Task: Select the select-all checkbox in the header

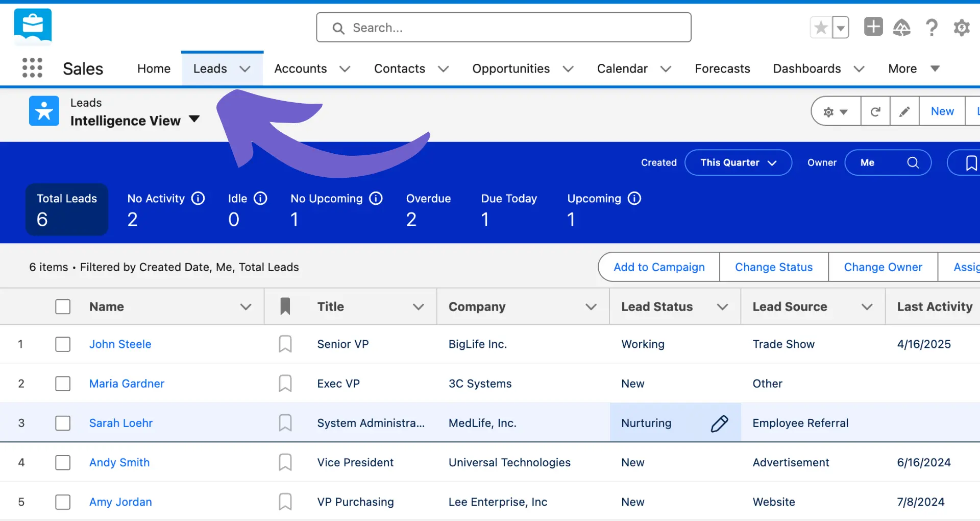Action: [x=62, y=306]
